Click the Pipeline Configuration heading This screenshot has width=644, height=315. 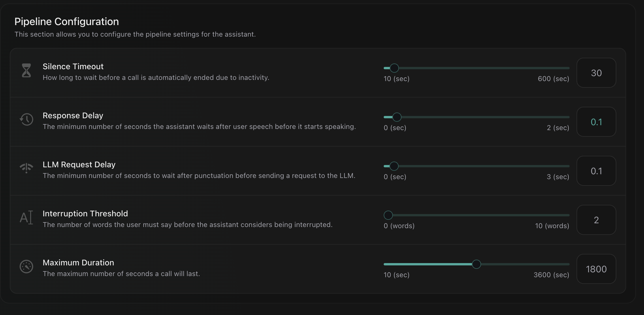tap(67, 22)
